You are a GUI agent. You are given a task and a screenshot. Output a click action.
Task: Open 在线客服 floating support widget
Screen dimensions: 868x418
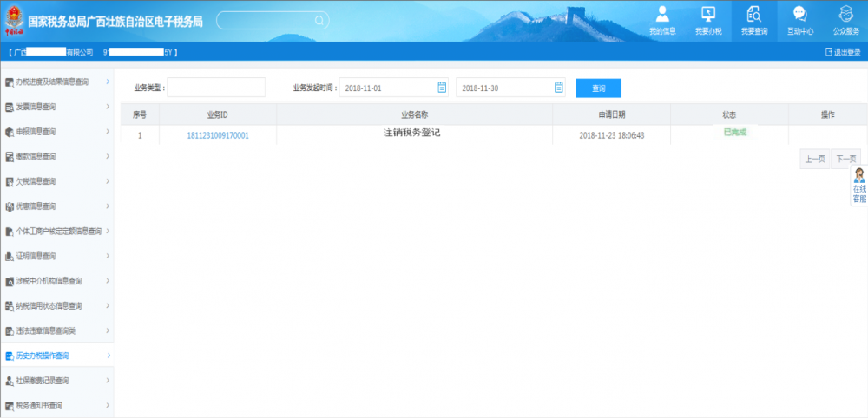click(x=858, y=186)
